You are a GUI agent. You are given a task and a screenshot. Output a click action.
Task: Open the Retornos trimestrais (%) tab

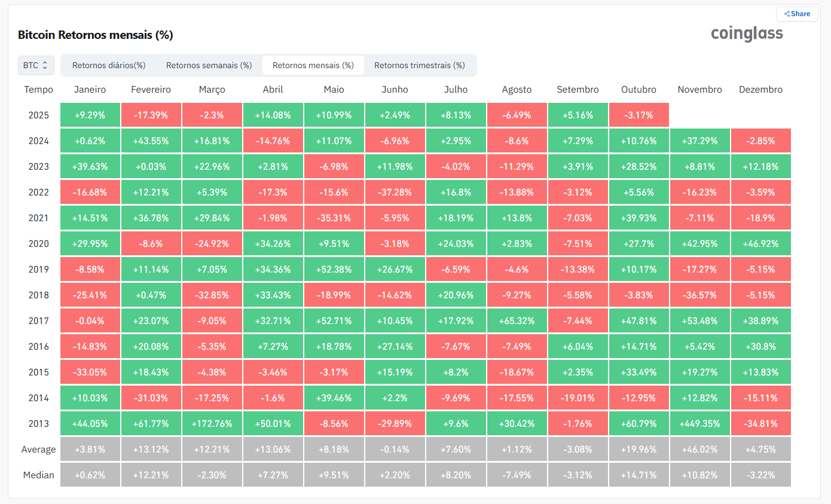419,65
